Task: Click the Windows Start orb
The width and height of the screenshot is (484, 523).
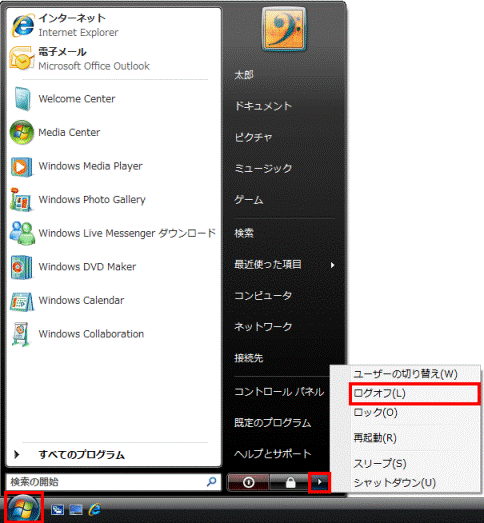Action: pos(23,508)
